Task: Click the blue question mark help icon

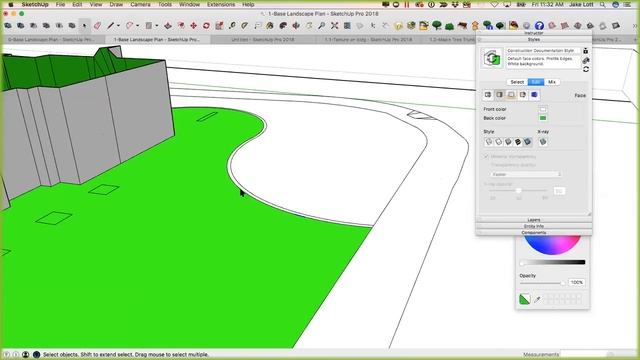Action: click(539, 26)
